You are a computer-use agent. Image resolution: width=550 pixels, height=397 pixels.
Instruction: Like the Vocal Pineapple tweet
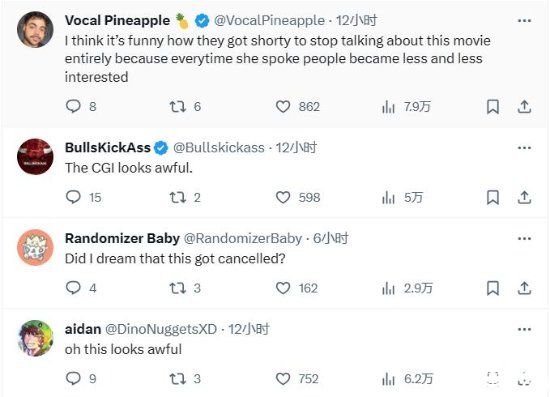pyautogui.click(x=283, y=107)
